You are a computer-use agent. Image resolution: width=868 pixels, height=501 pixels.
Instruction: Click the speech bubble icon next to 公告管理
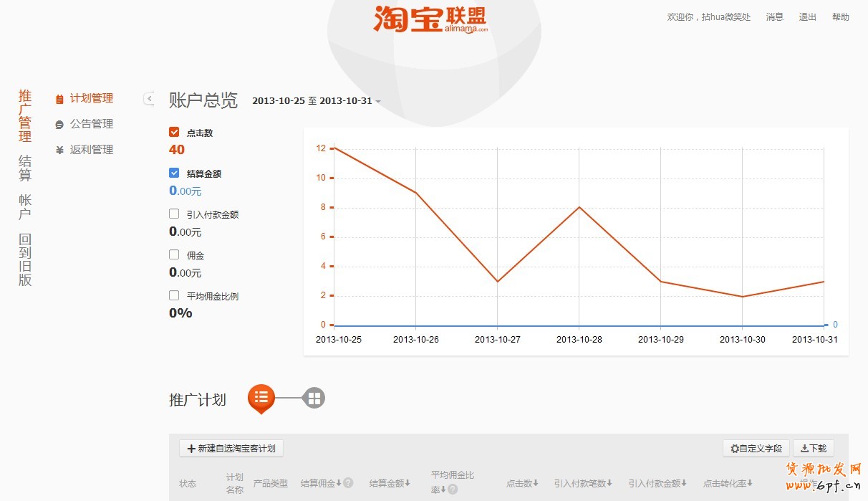click(59, 125)
